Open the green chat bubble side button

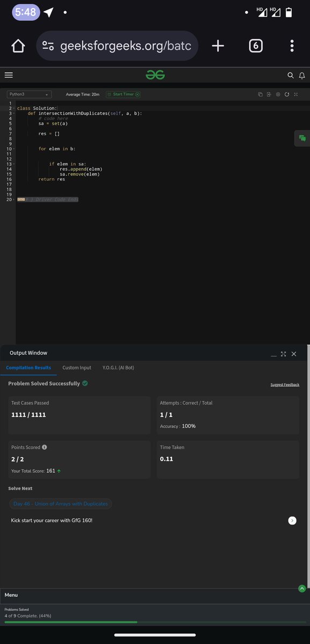click(302, 138)
